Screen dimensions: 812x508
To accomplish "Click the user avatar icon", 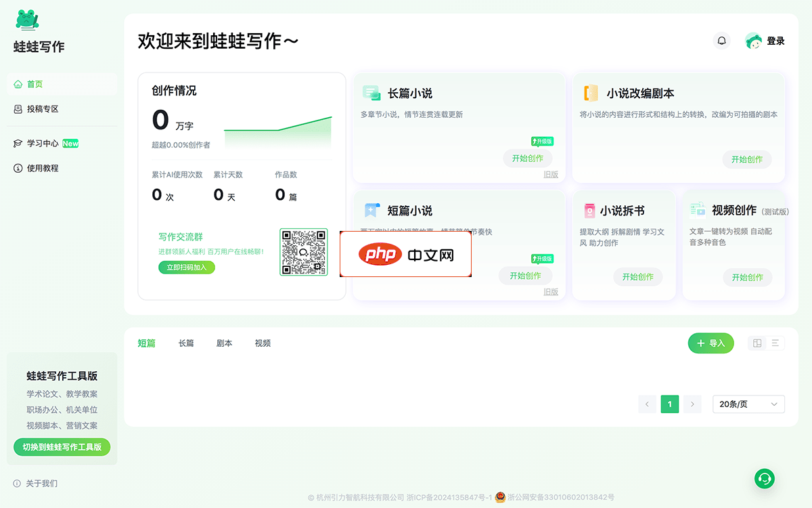I will pos(753,41).
